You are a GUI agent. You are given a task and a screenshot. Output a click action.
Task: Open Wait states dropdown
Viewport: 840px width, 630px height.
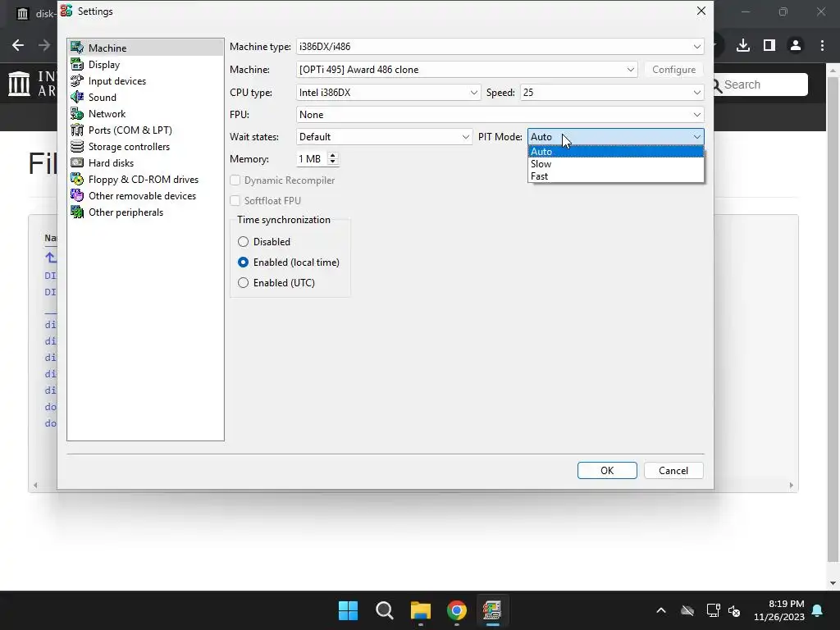tap(384, 137)
